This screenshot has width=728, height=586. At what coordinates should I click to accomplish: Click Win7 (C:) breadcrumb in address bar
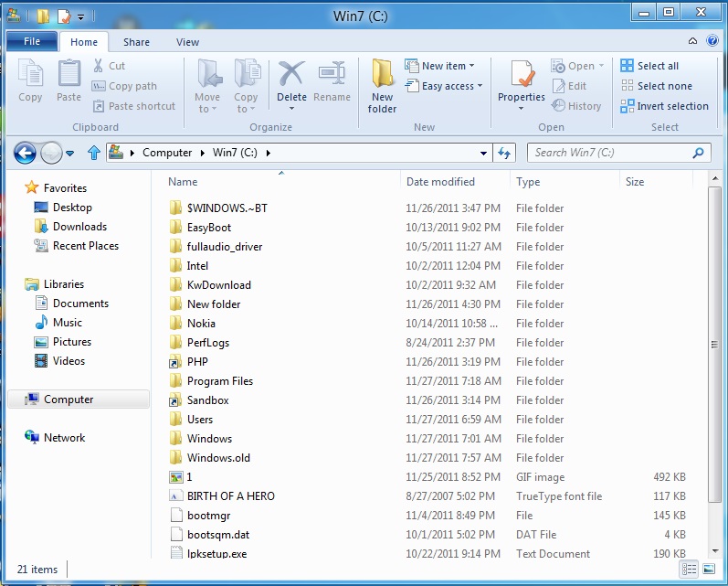coord(235,153)
